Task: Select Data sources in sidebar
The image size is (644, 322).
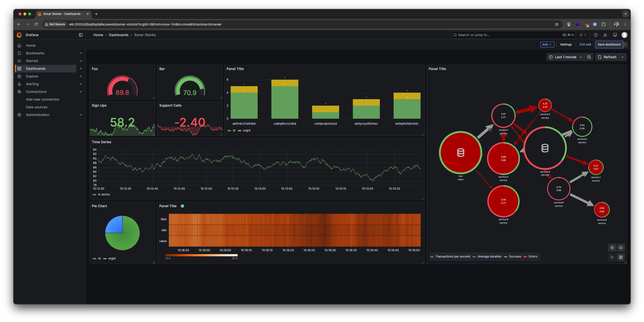Action: tap(37, 107)
